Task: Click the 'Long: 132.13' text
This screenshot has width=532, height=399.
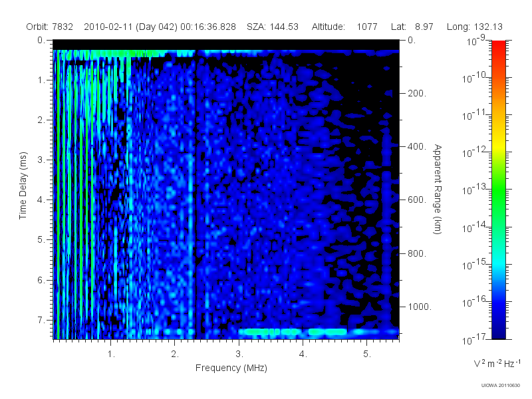Action: coord(475,27)
